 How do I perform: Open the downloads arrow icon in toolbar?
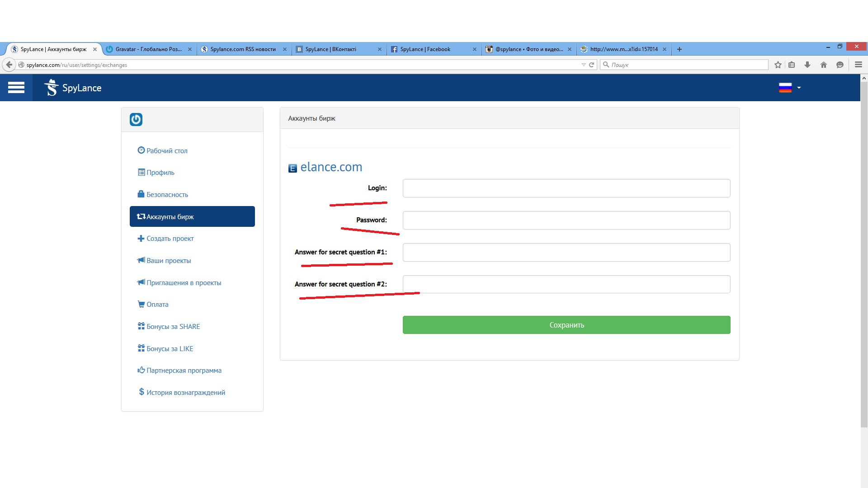pos(807,65)
